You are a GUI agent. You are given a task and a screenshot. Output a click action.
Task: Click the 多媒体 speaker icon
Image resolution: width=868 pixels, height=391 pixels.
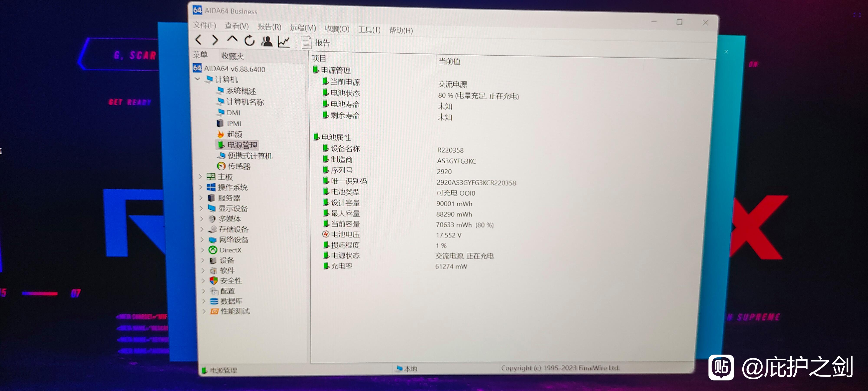click(212, 219)
